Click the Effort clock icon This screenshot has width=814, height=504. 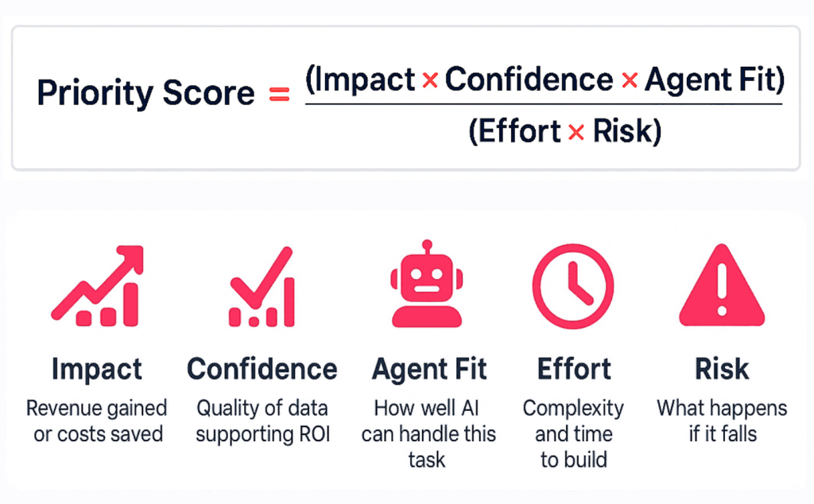click(x=572, y=286)
